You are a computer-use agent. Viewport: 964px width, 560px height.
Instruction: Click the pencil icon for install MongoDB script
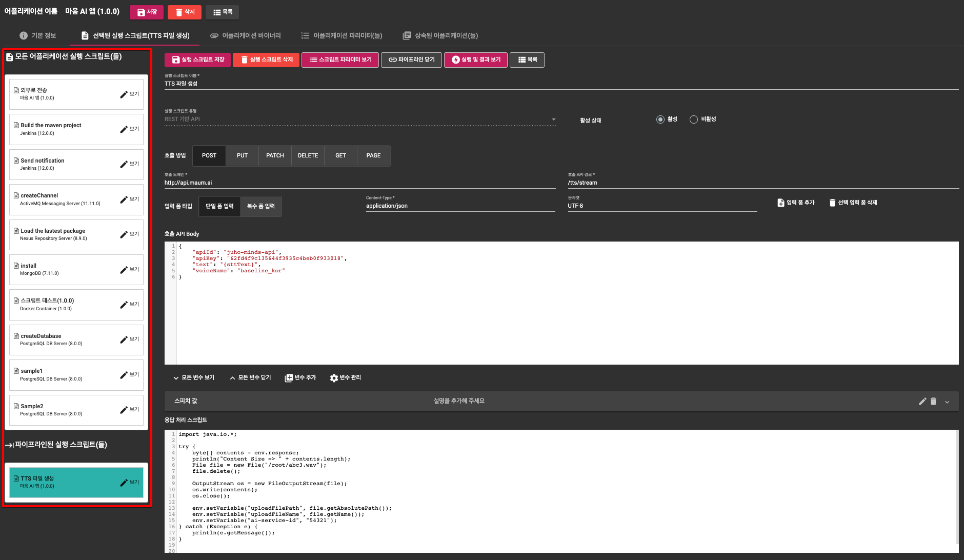point(124,270)
